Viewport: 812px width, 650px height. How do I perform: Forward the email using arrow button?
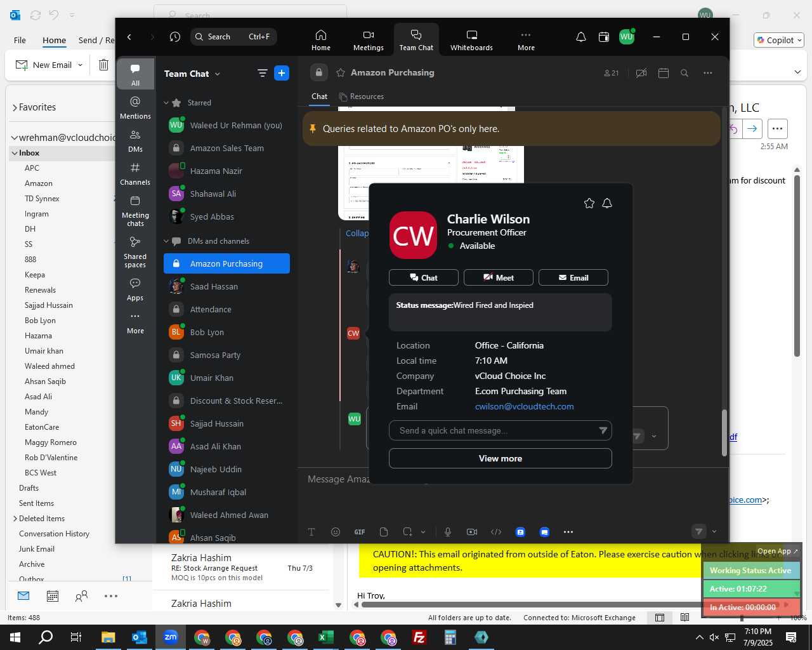click(752, 129)
